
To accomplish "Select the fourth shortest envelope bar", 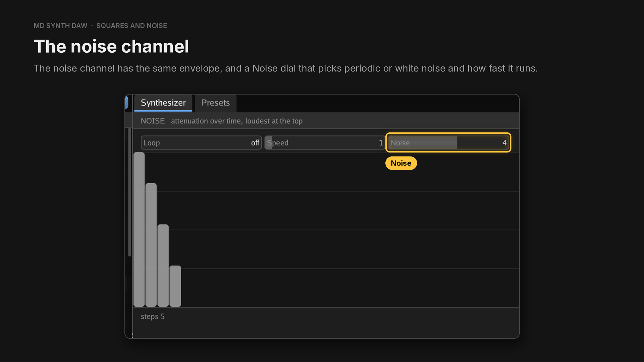I will pyautogui.click(x=175, y=286).
